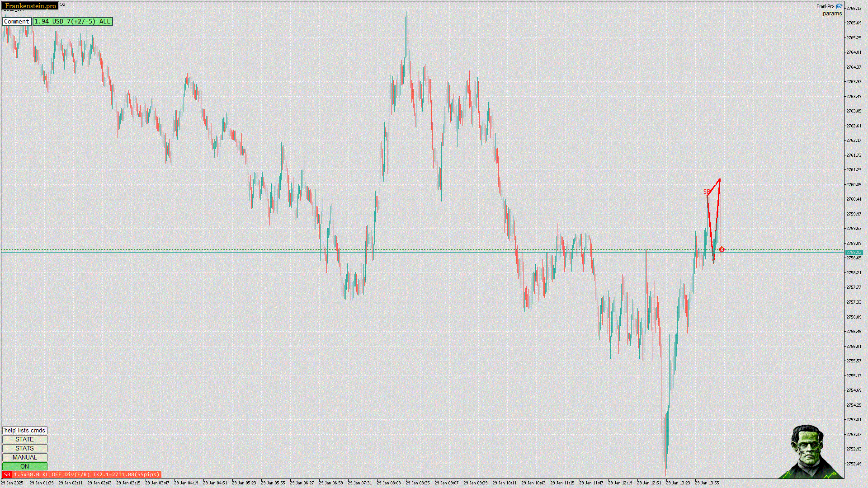The width and height of the screenshot is (868, 488).
Task: Click the 'help' lists cmds command box
Action: tap(24, 430)
